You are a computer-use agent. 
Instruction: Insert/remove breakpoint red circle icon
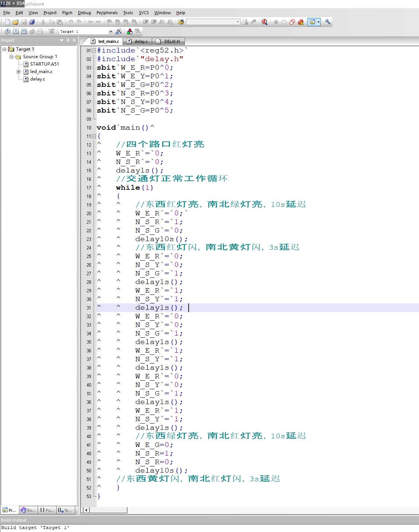pos(276,22)
